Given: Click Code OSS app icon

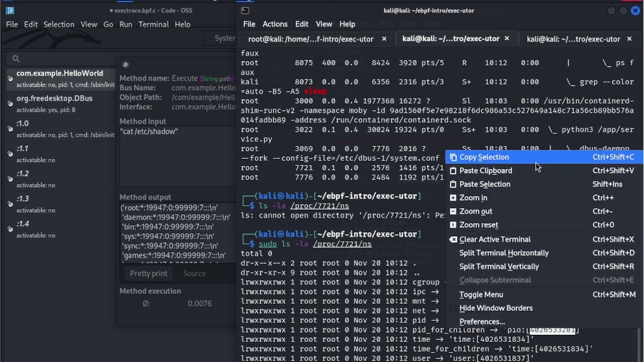Looking at the screenshot, I should pyautogui.click(x=10, y=10).
